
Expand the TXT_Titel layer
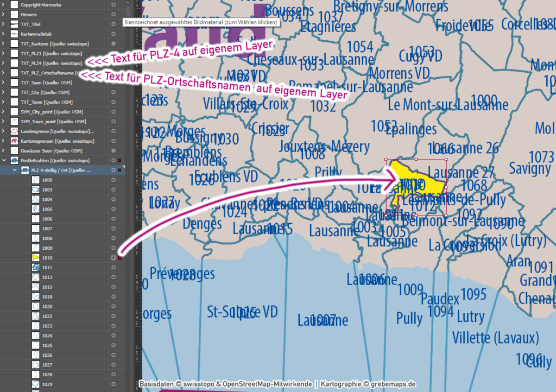coord(4,24)
